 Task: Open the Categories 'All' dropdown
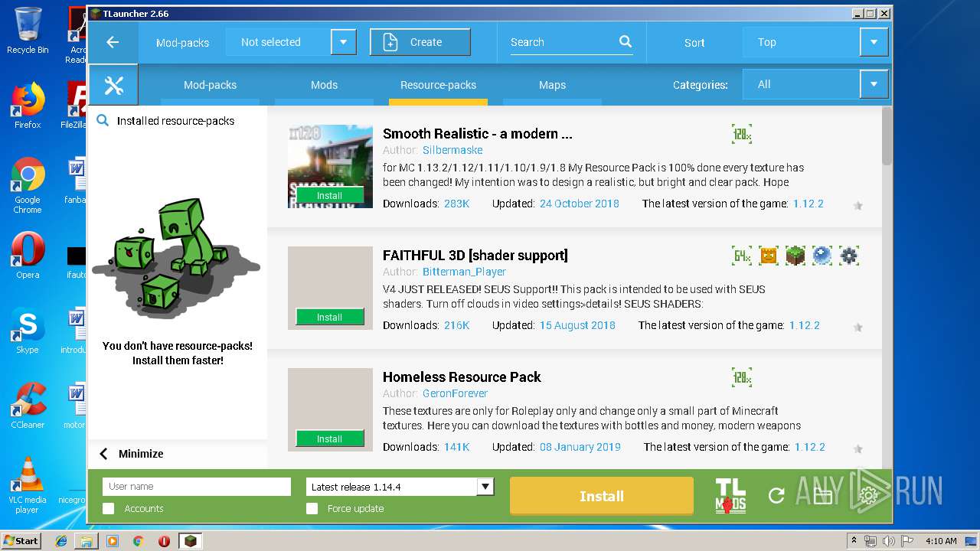(x=874, y=85)
